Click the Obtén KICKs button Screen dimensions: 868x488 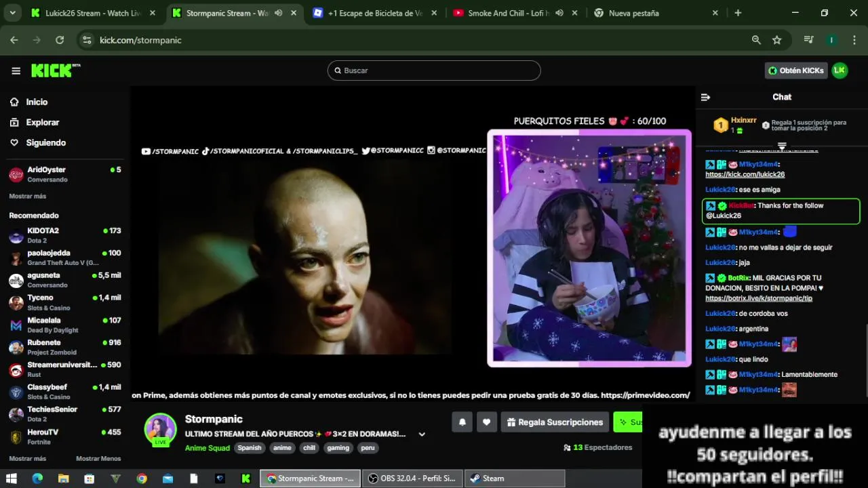coord(796,70)
